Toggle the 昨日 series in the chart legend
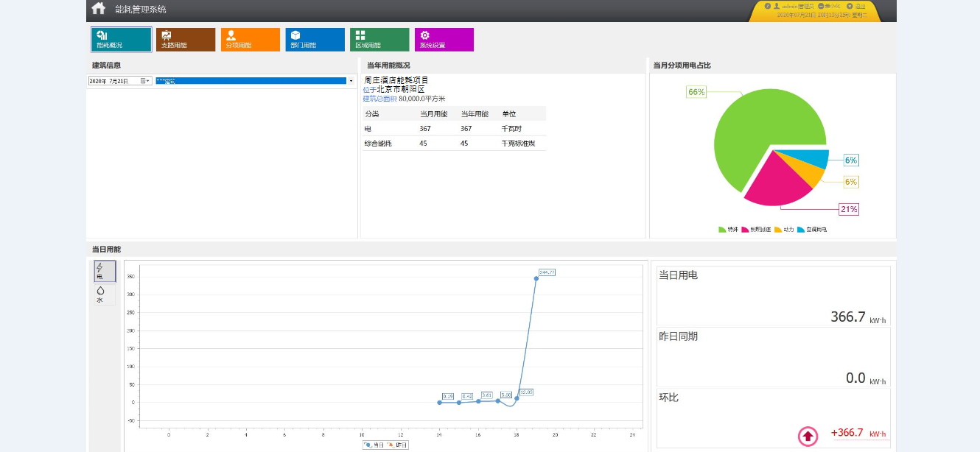Viewport: 980px width, 452px height. coord(398,445)
